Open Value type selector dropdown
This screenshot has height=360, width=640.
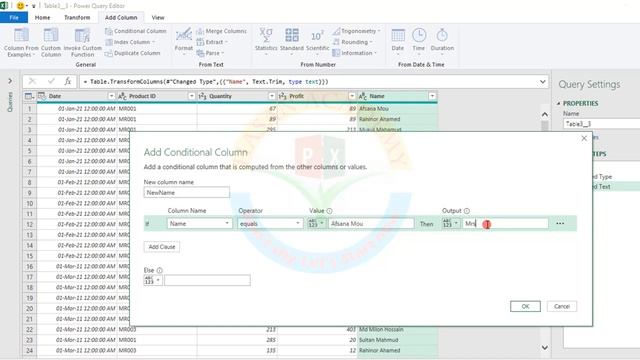click(x=317, y=224)
